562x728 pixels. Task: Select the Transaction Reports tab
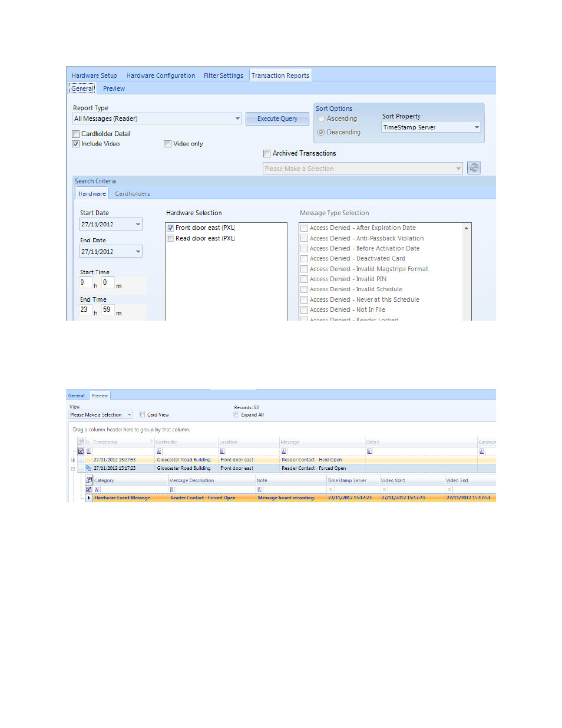click(x=280, y=75)
